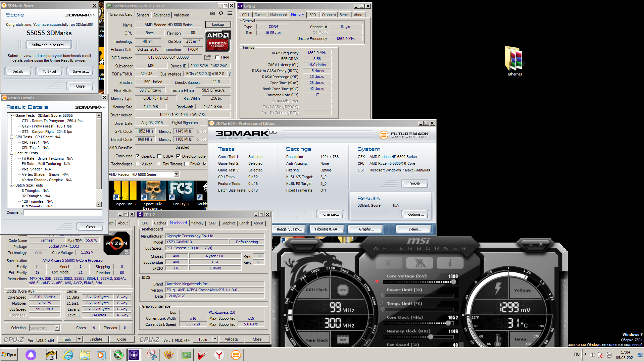Click Validate button in Mainboard CPU-Z window

coord(231,339)
